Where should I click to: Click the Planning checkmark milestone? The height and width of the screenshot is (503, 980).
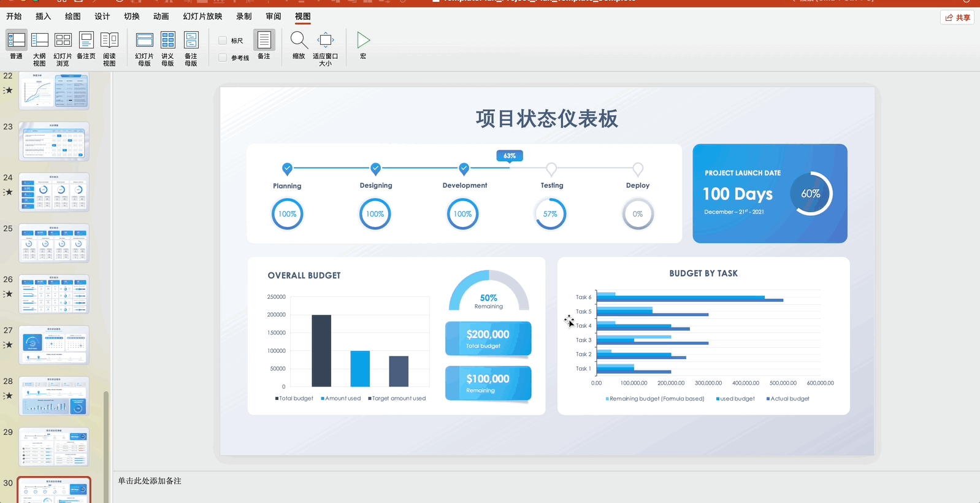[287, 168]
